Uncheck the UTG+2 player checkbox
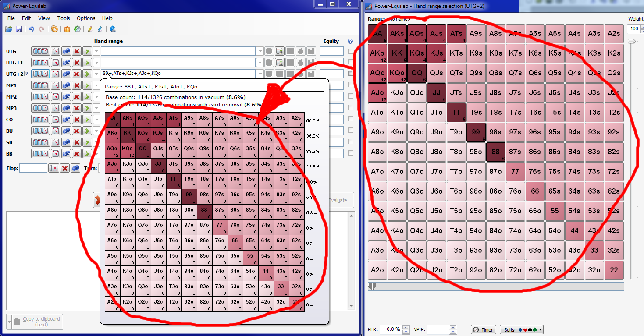Image resolution: width=644 pixels, height=336 pixels. pos(27,74)
